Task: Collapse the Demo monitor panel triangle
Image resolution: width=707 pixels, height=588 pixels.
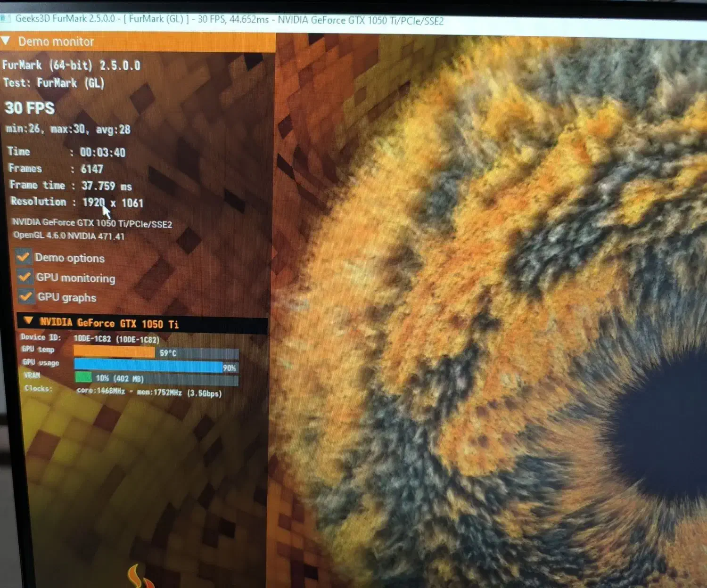Action: 6,41
